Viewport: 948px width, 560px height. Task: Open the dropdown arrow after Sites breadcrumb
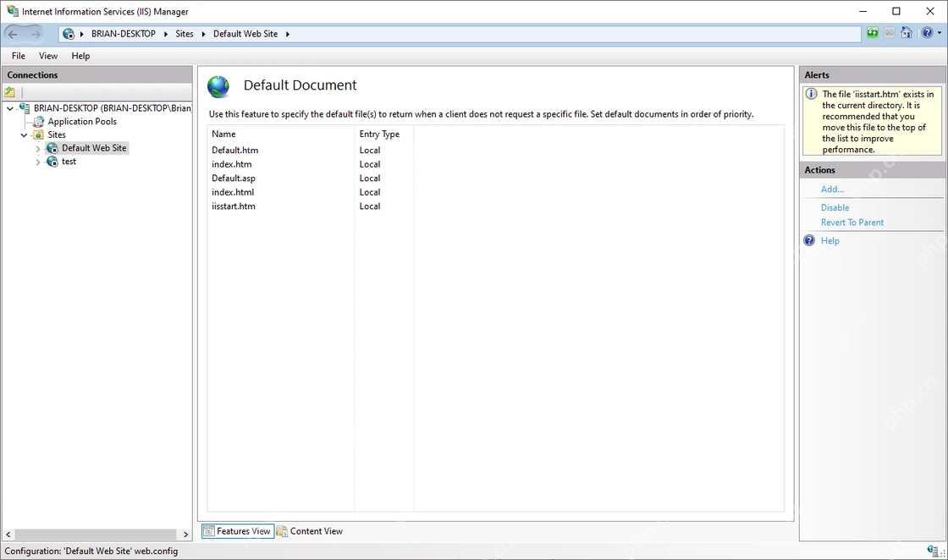[x=204, y=34]
